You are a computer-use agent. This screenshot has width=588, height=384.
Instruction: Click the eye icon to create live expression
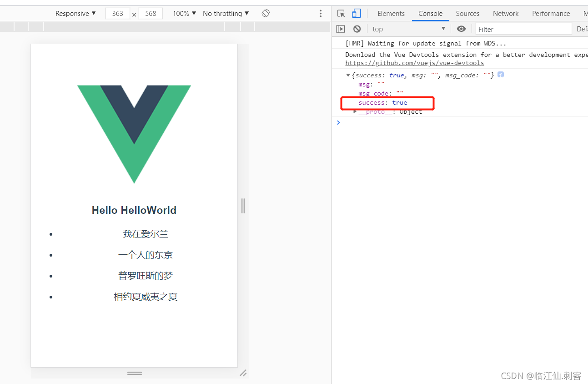click(x=461, y=29)
